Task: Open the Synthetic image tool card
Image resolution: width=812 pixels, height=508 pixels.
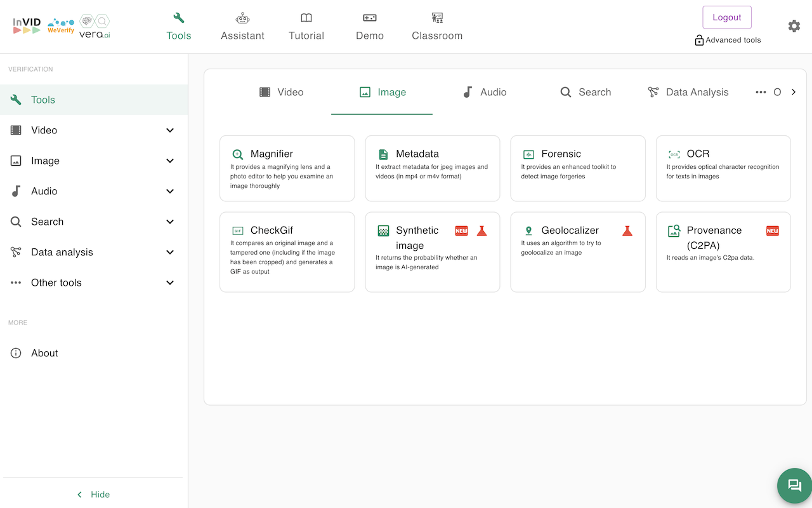Action: point(433,252)
